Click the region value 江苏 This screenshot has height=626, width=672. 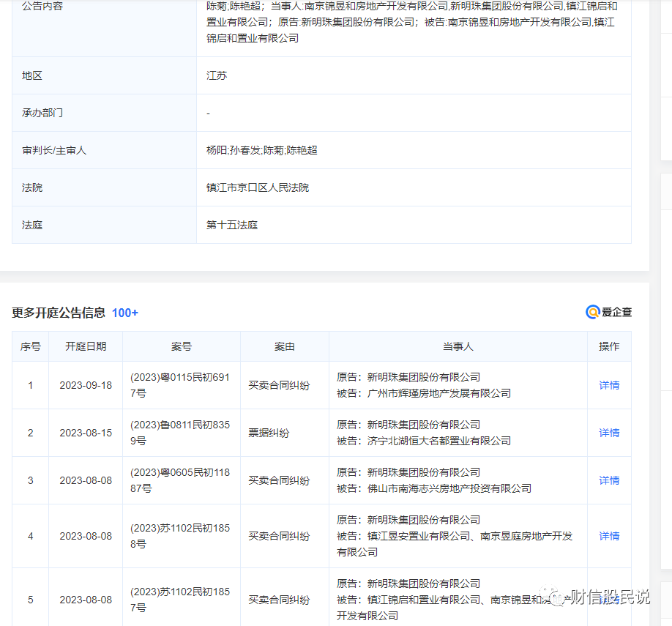coord(217,75)
